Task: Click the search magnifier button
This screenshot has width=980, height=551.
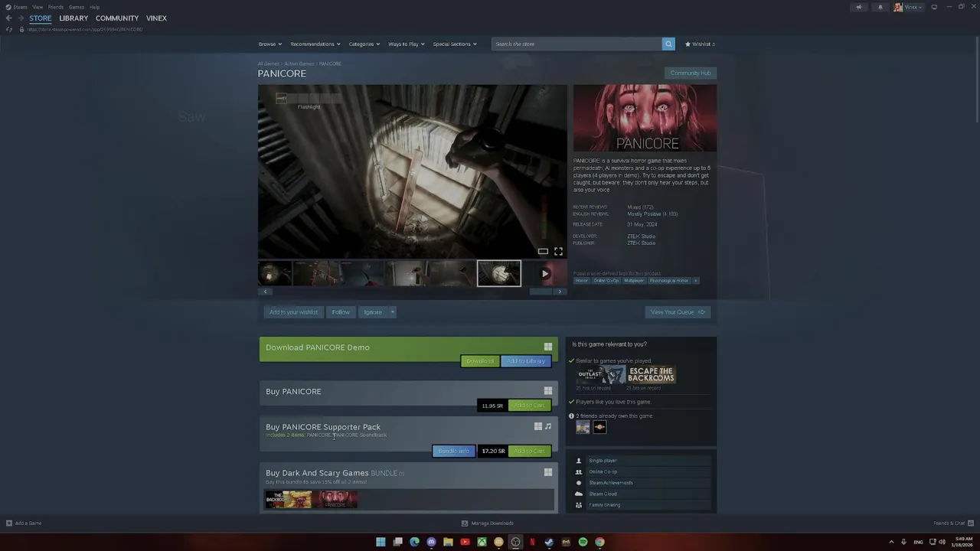Action: [668, 44]
